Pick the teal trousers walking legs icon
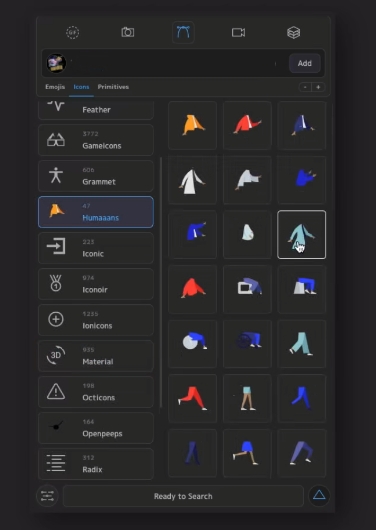The height and width of the screenshot is (530, 376). coord(302,344)
